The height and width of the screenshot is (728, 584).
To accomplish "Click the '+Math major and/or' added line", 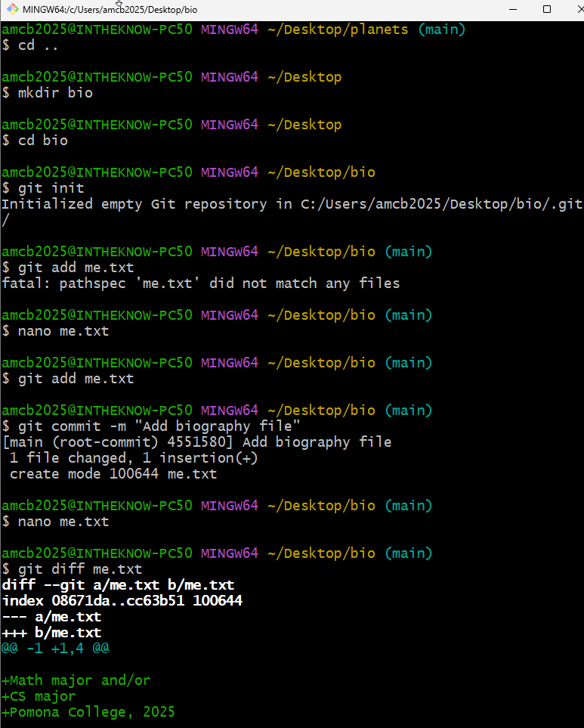I will (x=76, y=680).
